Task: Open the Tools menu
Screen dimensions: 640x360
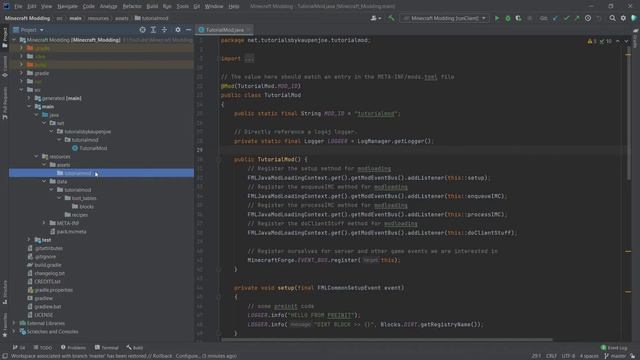Action: coord(182,7)
